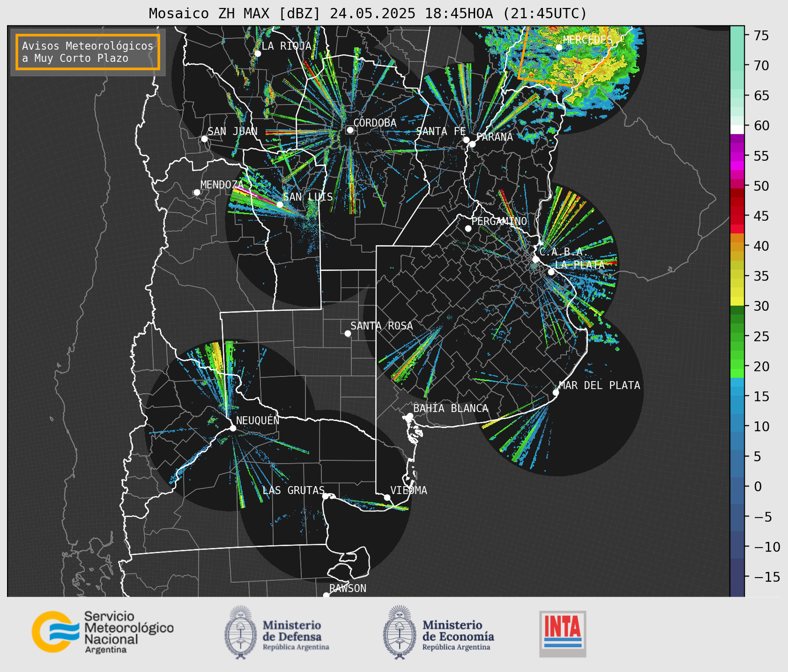Click the 15 dBZ light blue band on color scale

[x=737, y=397]
